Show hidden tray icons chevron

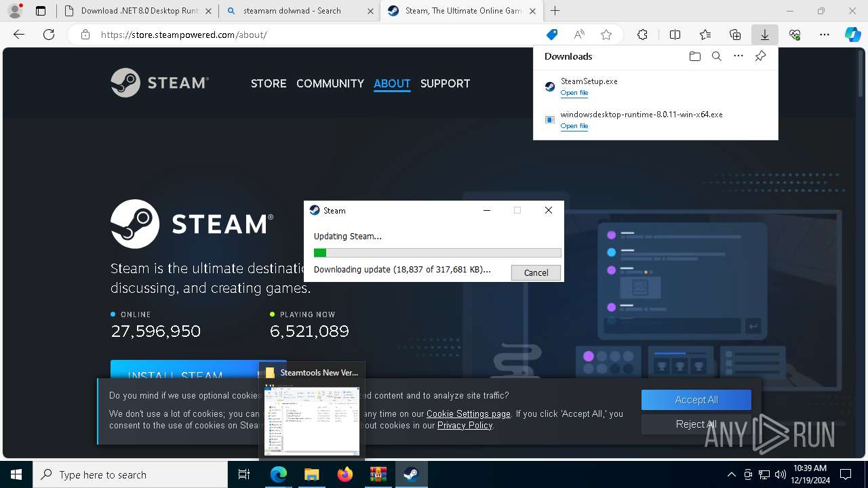click(x=731, y=474)
